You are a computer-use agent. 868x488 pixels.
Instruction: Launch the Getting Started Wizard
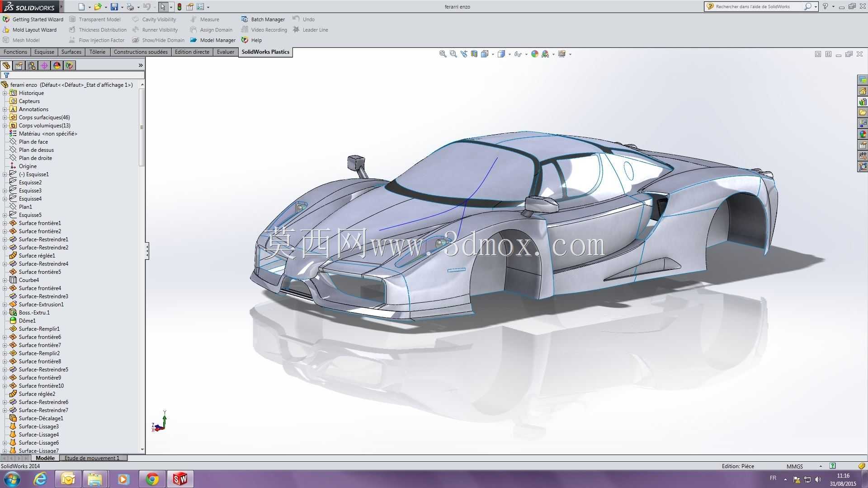point(33,19)
